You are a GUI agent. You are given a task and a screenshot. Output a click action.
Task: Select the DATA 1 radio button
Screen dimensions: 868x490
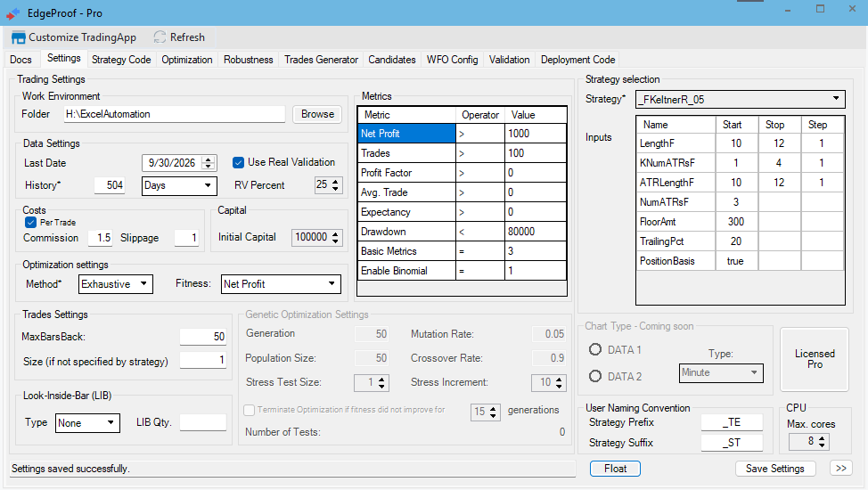595,349
